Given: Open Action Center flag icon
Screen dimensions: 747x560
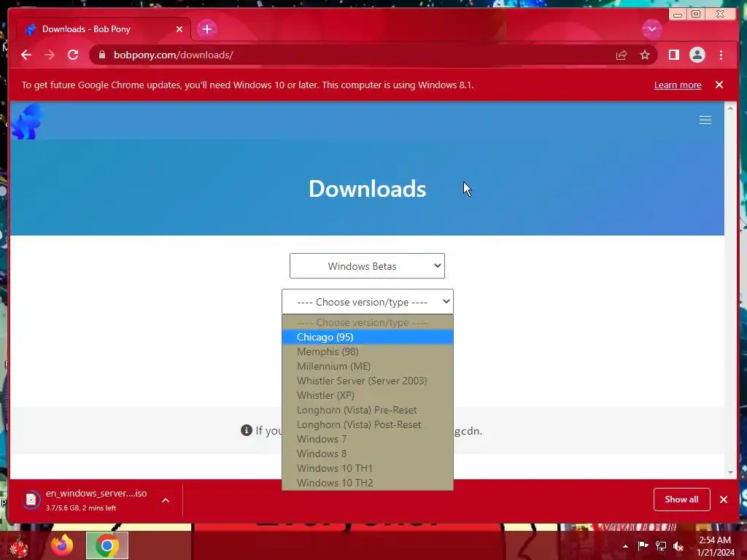Looking at the screenshot, I should point(643,546).
